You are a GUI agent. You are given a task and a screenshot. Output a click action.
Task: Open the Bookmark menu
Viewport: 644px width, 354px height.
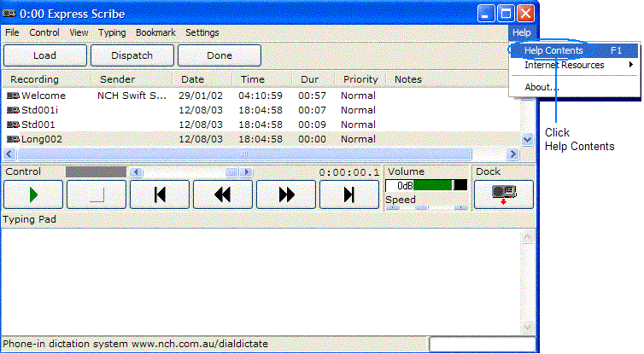155,32
